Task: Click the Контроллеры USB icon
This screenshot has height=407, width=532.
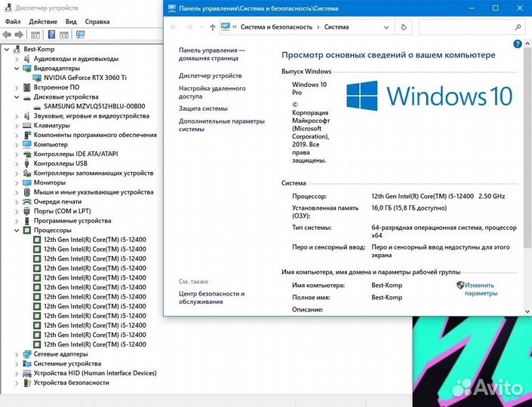Action: (27, 164)
